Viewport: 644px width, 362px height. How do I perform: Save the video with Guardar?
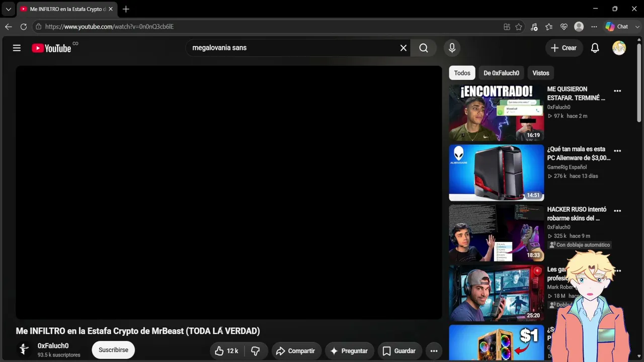[x=399, y=351]
